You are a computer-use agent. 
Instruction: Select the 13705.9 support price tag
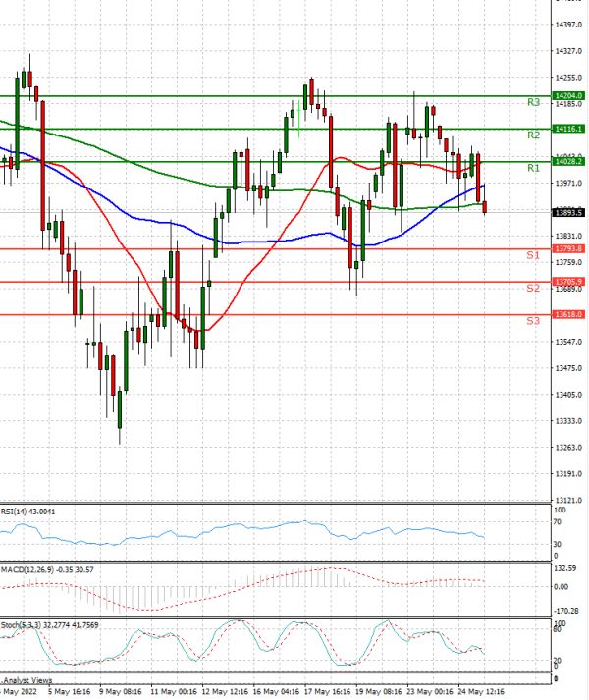tap(568, 282)
